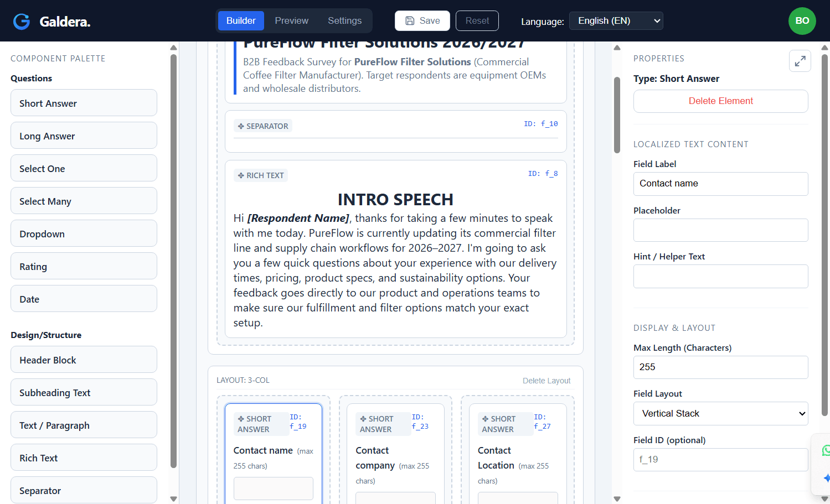This screenshot has height=504, width=830.
Task: Save the form
Action: coord(422,21)
